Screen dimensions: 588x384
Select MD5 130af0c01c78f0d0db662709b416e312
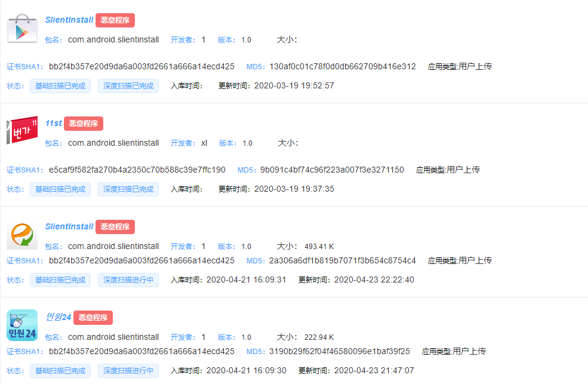343,66
